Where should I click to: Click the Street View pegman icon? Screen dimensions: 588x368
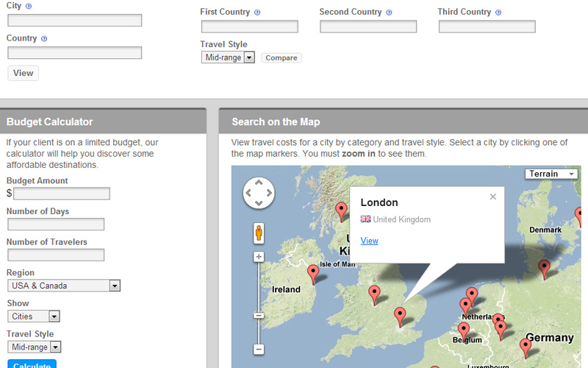click(259, 233)
